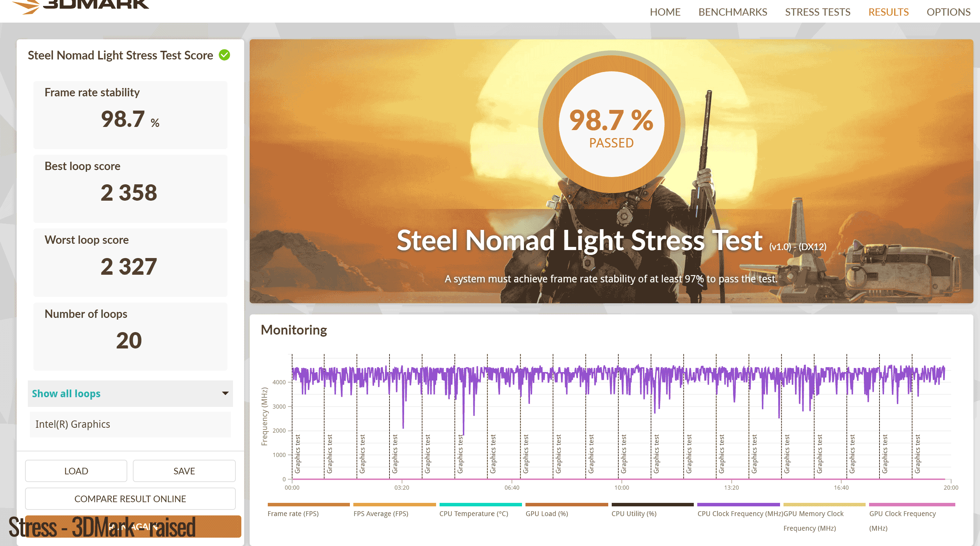The image size is (980, 546).
Task: Click the Steel Nomad Light Stress Test Score heading
Action: click(x=120, y=55)
